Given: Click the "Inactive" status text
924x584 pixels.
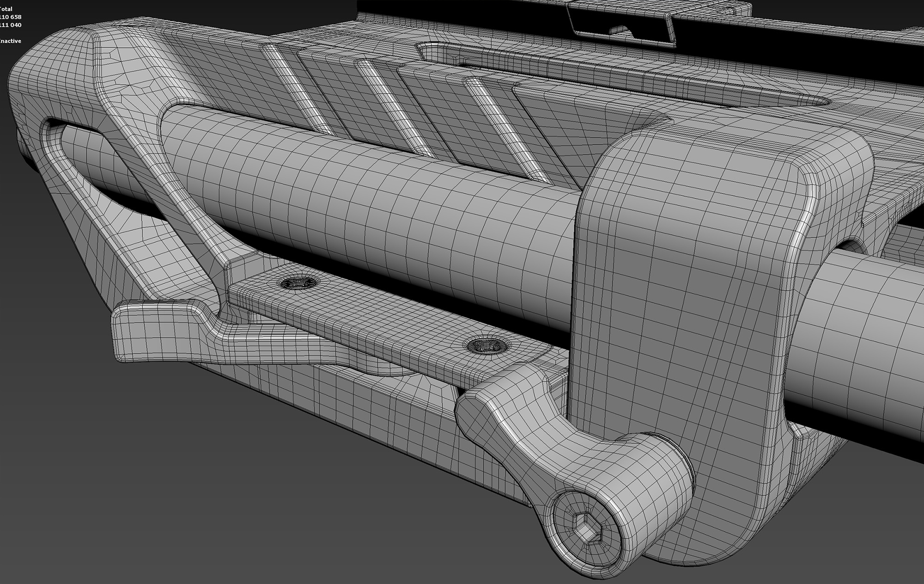Looking at the screenshot, I should coord(10,41).
